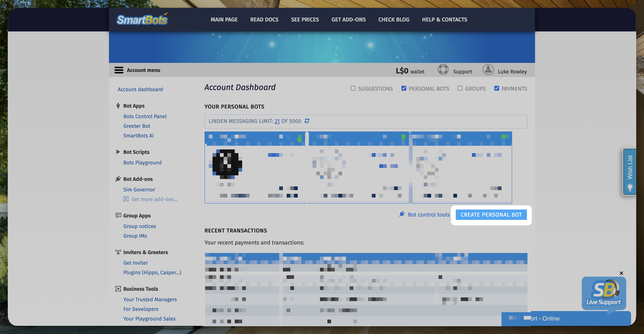Click the Support lifebuoy icon
The height and width of the screenshot is (334, 644).
(443, 70)
